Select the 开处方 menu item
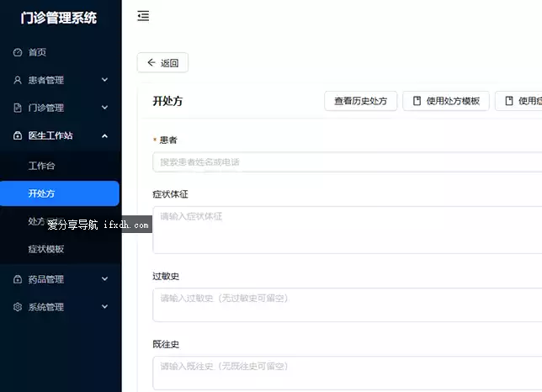The height and width of the screenshot is (392, 542). point(60,193)
